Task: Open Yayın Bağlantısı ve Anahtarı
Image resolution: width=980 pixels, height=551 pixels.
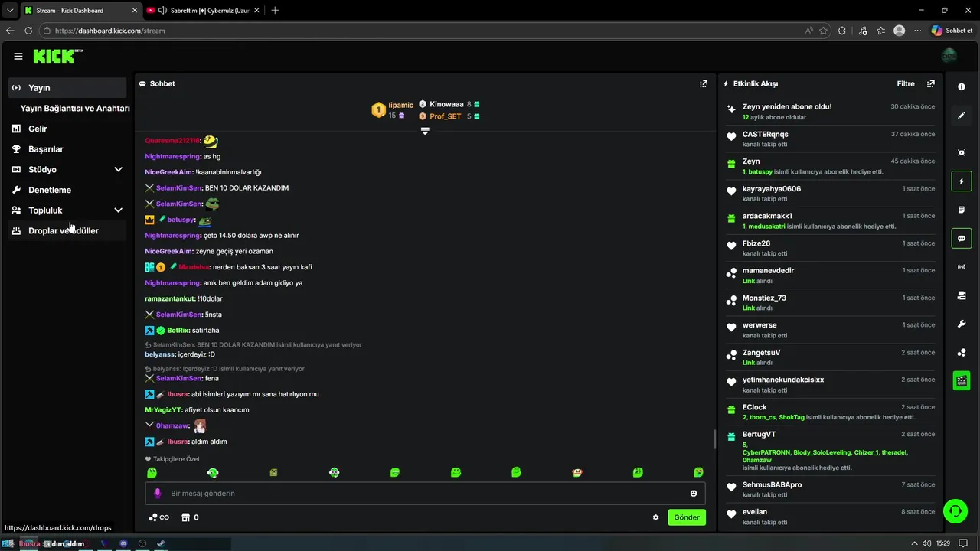Action: pyautogui.click(x=75, y=109)
